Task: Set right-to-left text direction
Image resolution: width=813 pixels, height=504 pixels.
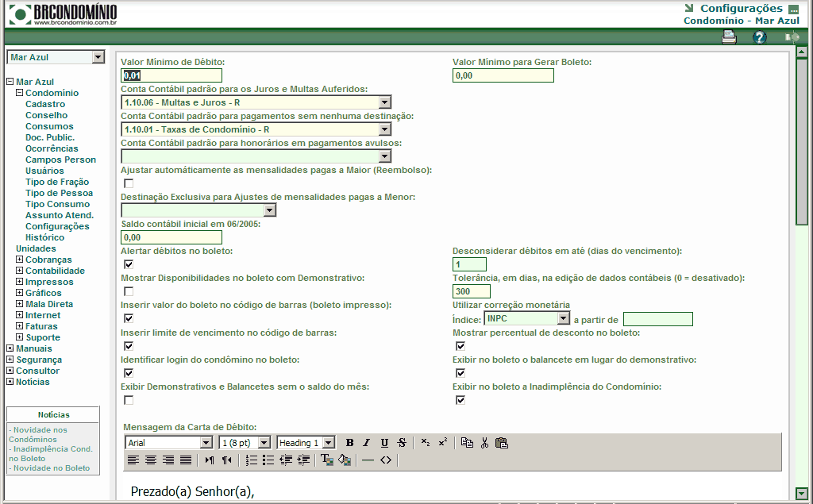Action: tap(226, 460)
